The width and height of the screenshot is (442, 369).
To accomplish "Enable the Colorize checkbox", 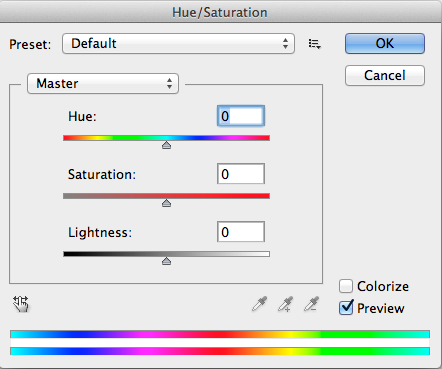I will click(x=346, y=286).
